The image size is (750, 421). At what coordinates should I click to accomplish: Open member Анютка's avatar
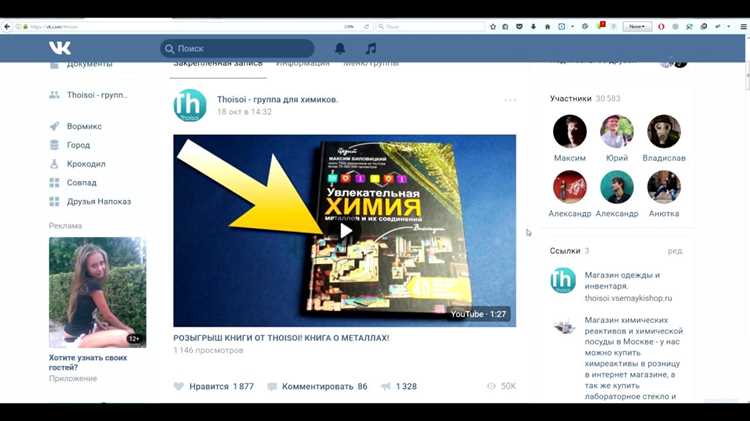click(664, 187)
